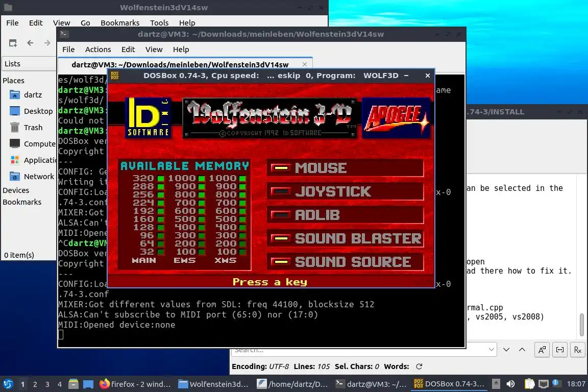Open the terminal window menu icon in the title bar

tap(64, 34)
